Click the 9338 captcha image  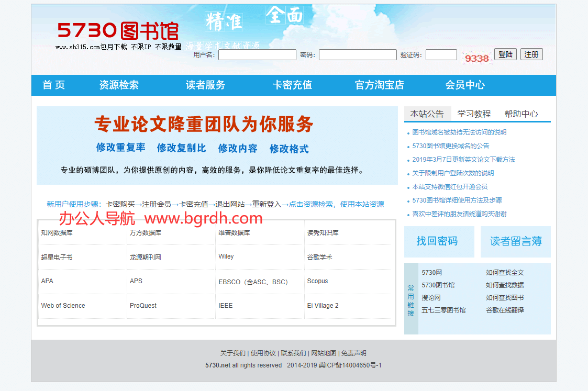(476, 58)
